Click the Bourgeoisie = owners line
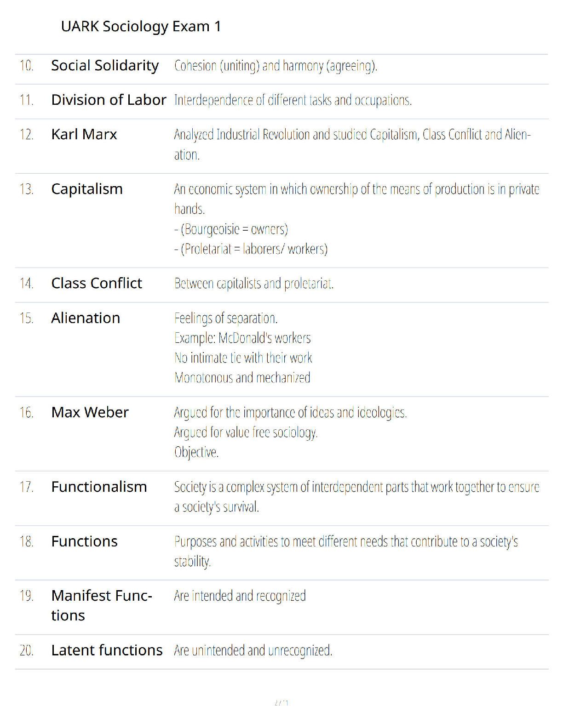 coord(231,229)
